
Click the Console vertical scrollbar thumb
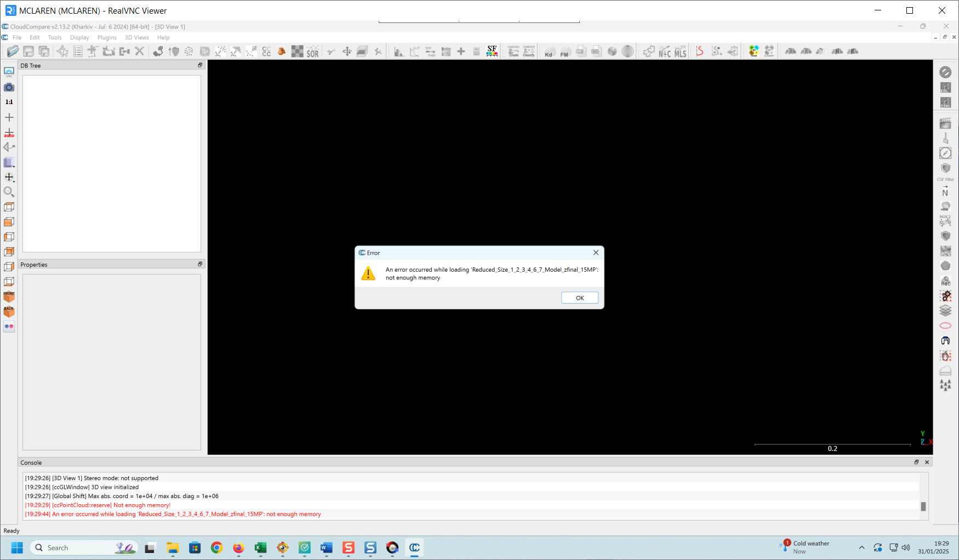click(x=923, y=506)
